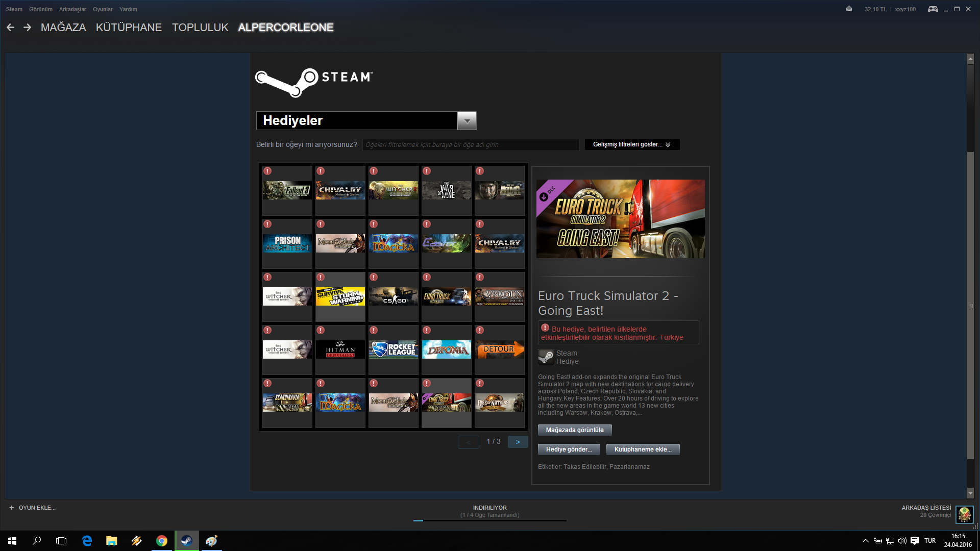980x551 pixels.
Task: Toggle the warning icon on Prison Architect gift
Action: 267,224
